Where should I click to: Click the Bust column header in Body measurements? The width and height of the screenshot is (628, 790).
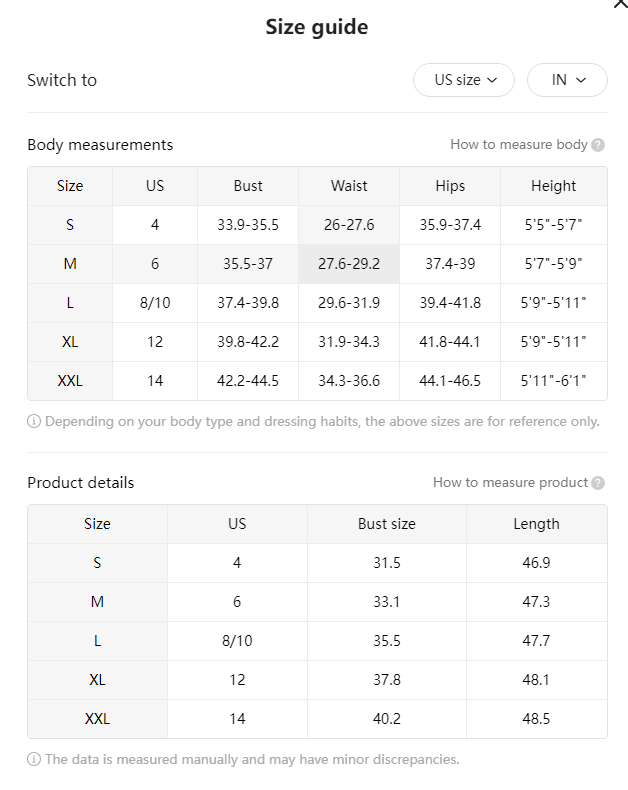pyautogui.click(x=248, y=186)
